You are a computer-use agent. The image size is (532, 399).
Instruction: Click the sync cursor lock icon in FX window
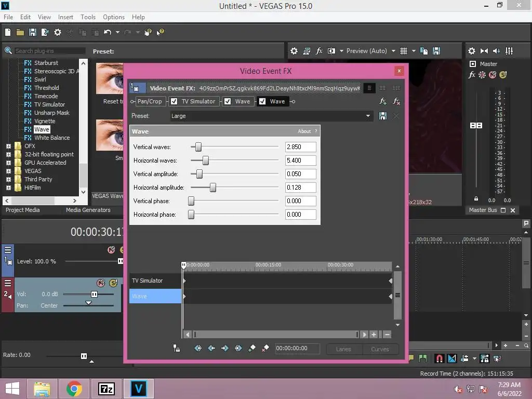[177, 348]
